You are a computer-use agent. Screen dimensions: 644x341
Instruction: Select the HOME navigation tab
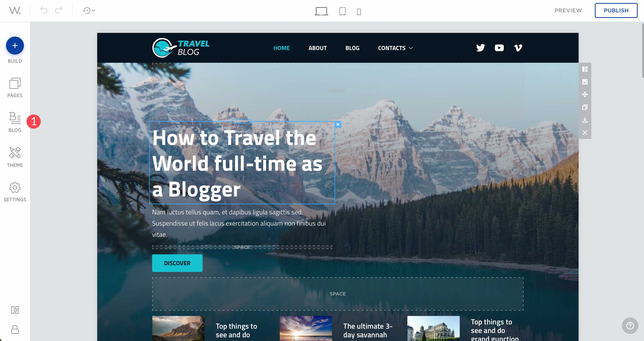[281, 48]
